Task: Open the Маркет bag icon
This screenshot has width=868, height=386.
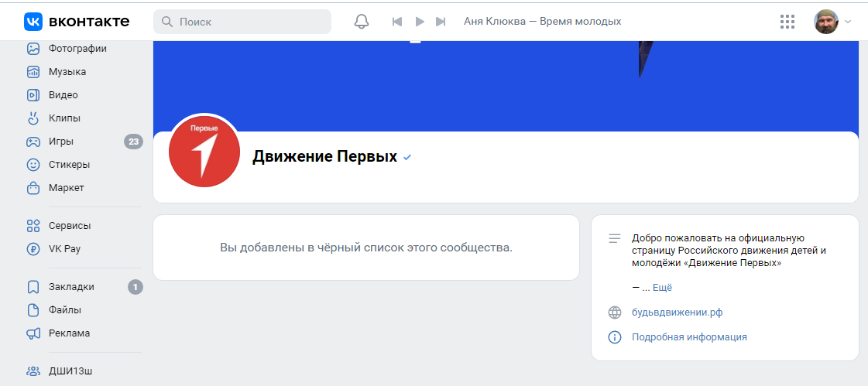Action: click(x=33, y=188)
